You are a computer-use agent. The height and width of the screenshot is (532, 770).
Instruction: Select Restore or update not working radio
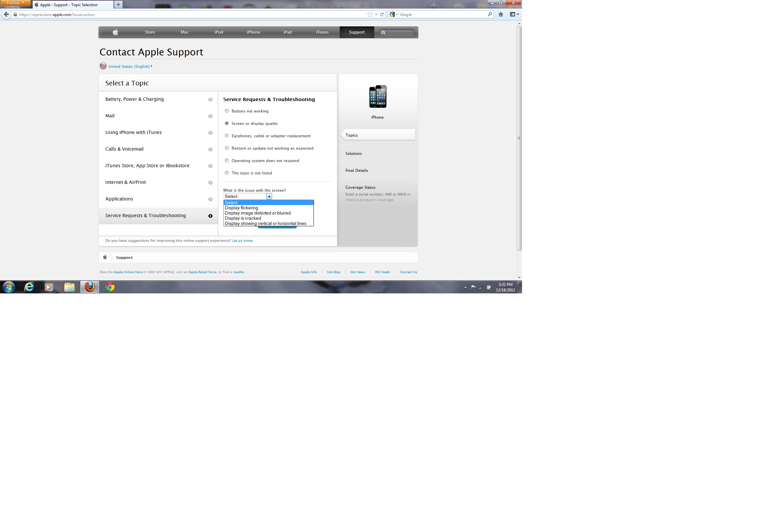pyautogui.click(x=227, y=148)
